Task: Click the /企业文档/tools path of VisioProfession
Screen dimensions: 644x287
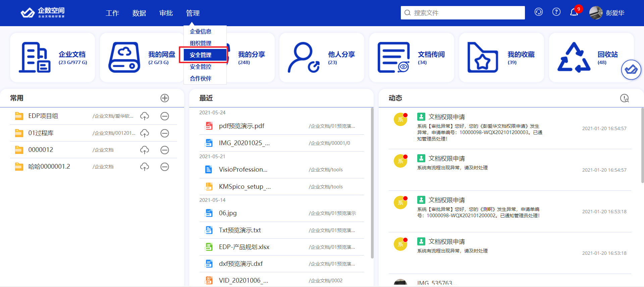Action: (x=326, y=170)
